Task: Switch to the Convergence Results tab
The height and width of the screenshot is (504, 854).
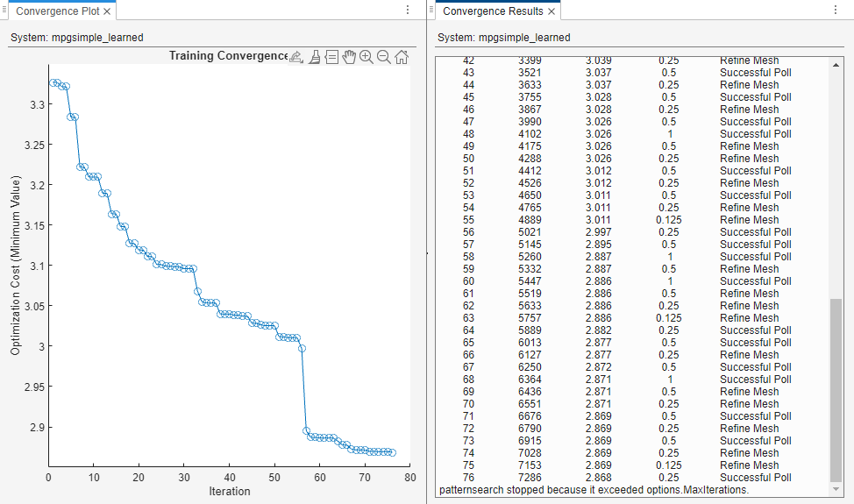Action: point(493,11)
